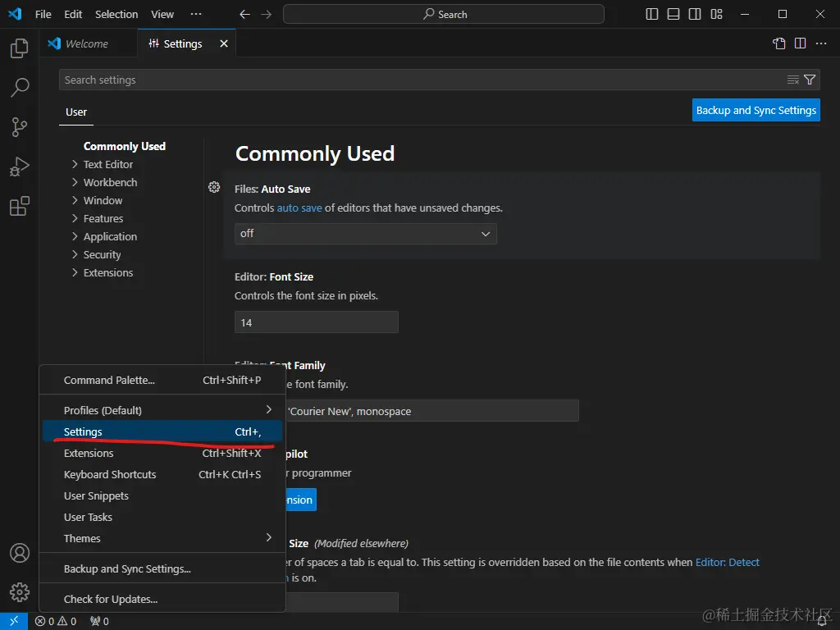
Task: Open Settings JSON file icon
Action: [779, 43]
